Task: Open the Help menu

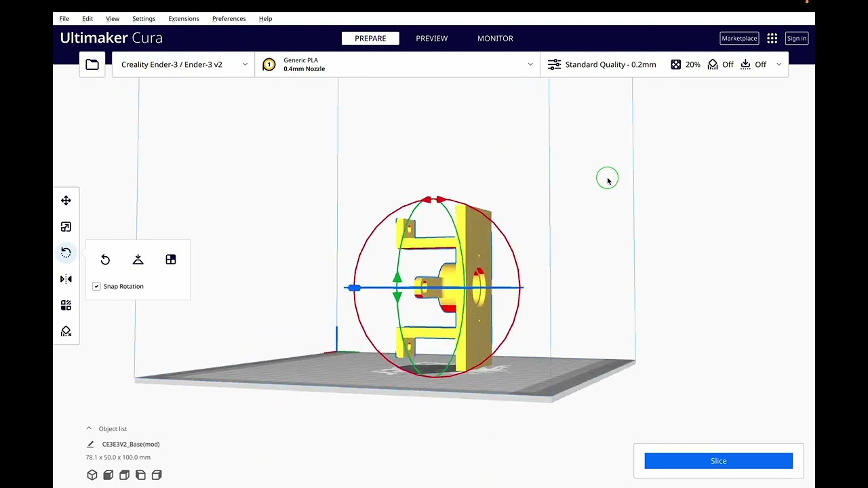Action: point(265,18)
